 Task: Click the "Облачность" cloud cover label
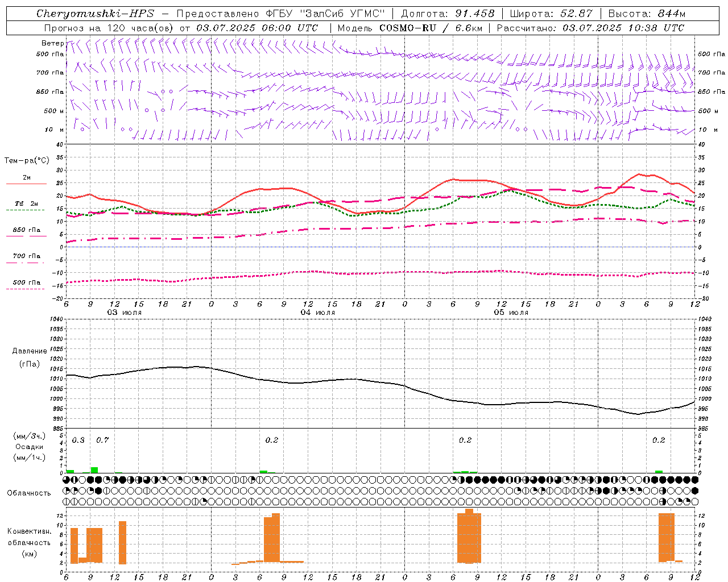(29, 493)
